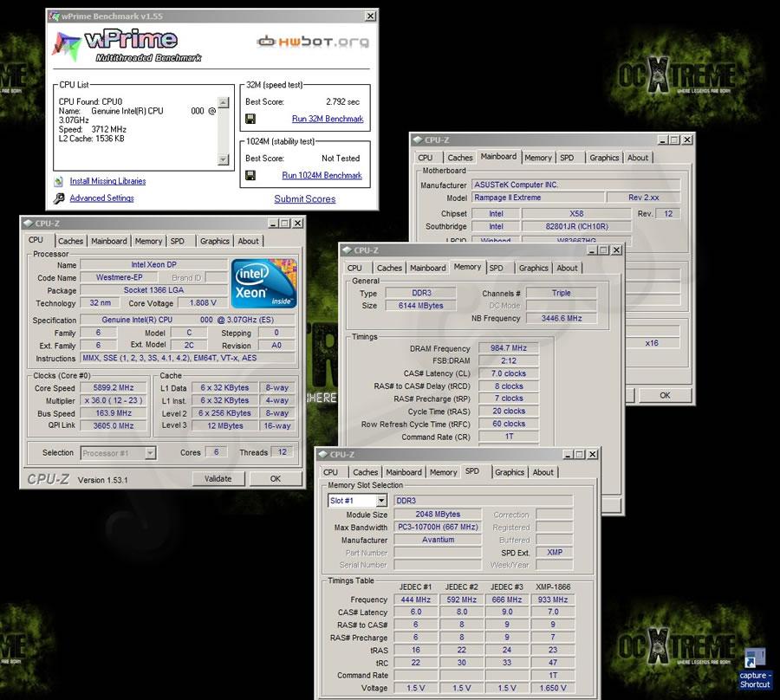Viewport: 780px width, 700px height.
Task: Click the Submit Scores link
Action: pyautogui.click(x=305, y=199)
